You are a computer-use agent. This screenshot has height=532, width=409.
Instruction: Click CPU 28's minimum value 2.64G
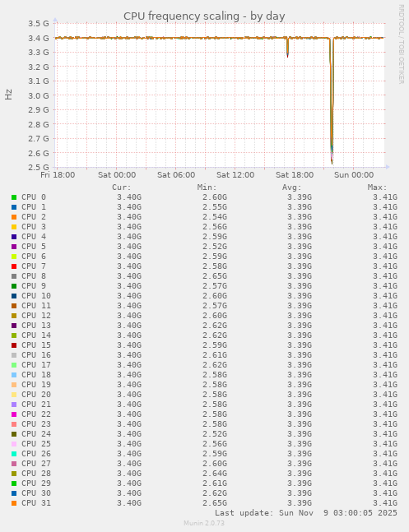point(215,474)
